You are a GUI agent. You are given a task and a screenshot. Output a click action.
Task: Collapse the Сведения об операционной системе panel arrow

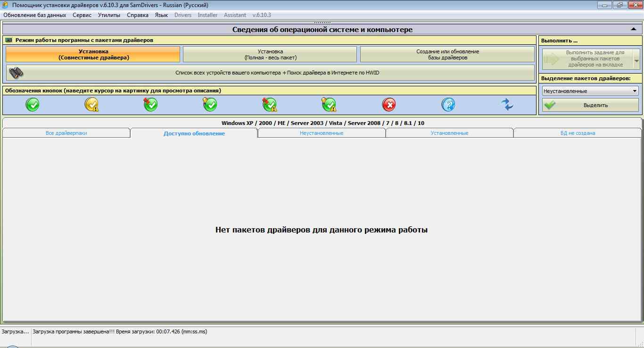pos(634,29)
